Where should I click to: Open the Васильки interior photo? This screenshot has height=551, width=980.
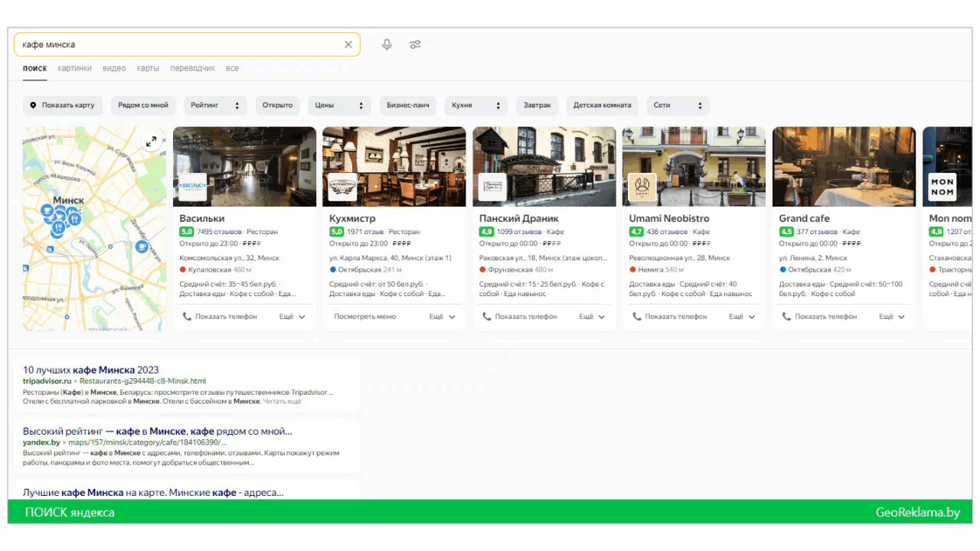(245, 166)
